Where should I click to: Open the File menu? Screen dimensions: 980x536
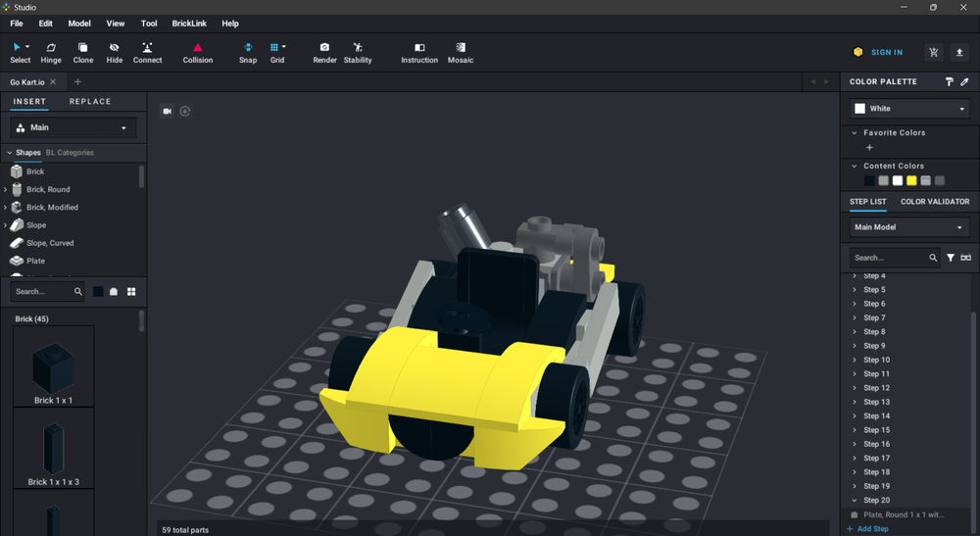[17, 24]
